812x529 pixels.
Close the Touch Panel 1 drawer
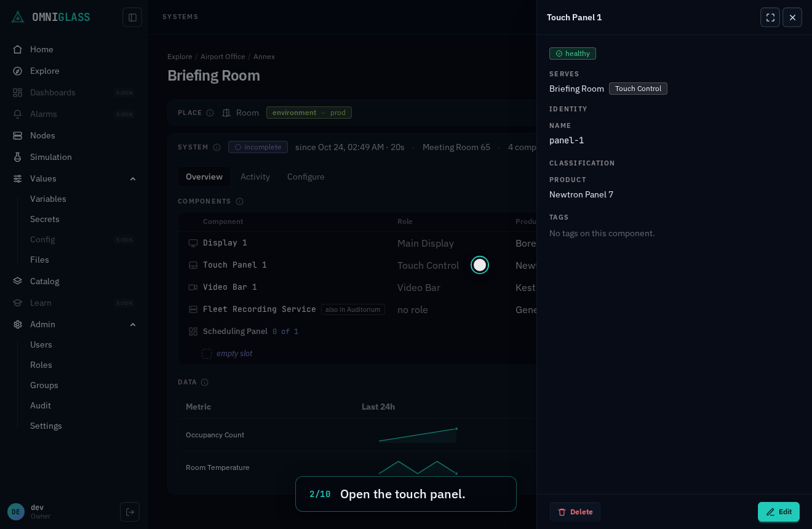click(792, 17)
